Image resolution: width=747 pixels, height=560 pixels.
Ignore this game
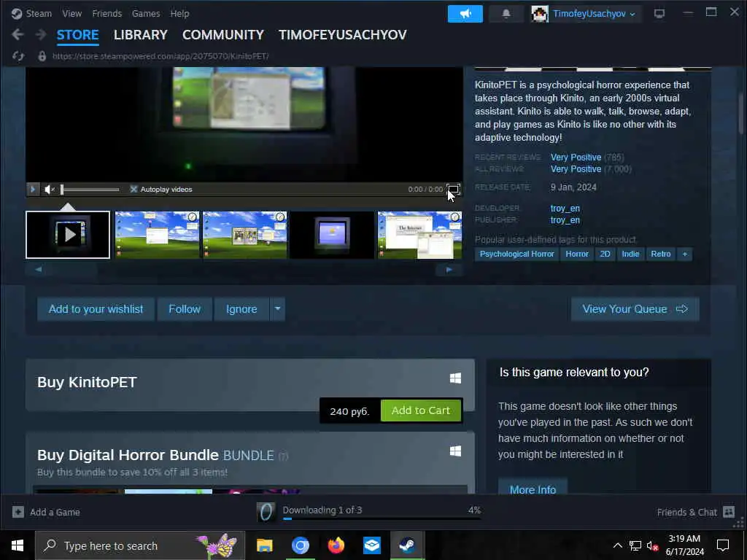[241, 309]
